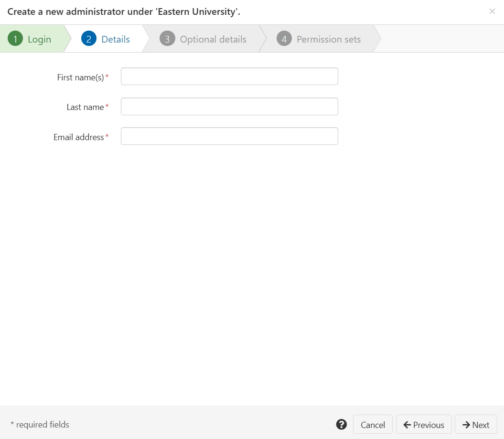Jump to Optional details step

click(x=203, y=39)
